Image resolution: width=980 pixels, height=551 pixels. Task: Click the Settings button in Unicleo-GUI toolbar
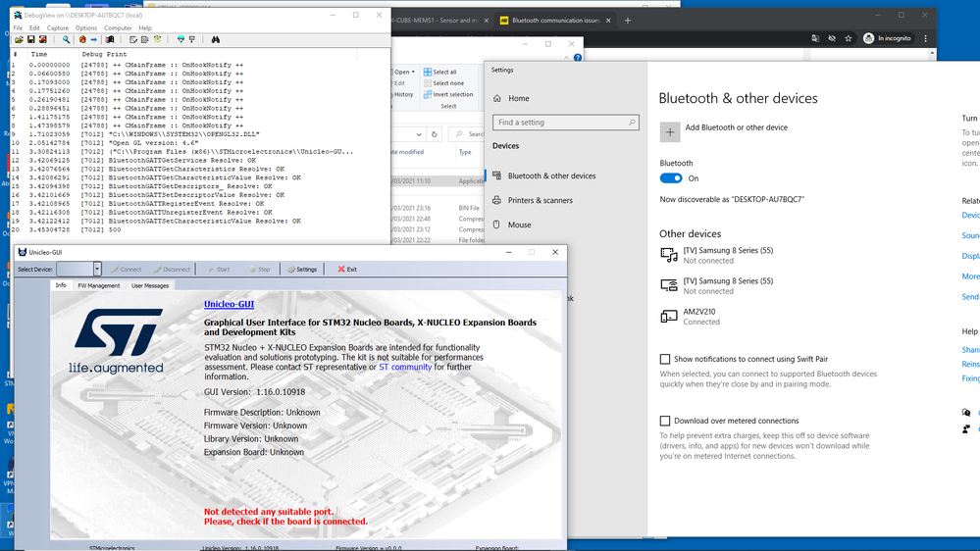302,270
